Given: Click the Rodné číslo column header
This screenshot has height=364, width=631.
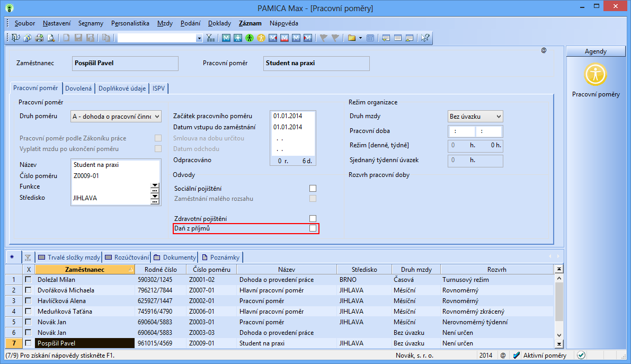Looking at the screenshot, I should (x=161, y=269).
